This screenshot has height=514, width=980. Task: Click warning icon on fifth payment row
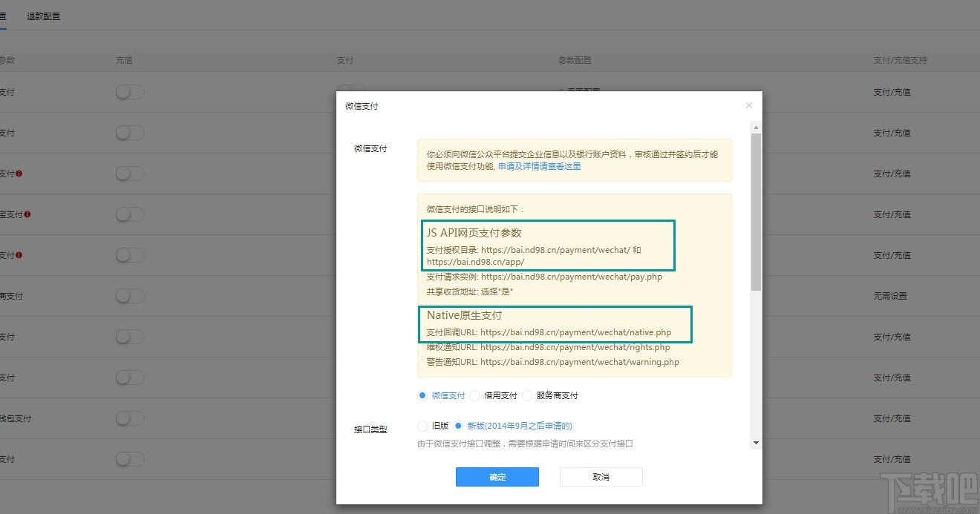[19, 254]
